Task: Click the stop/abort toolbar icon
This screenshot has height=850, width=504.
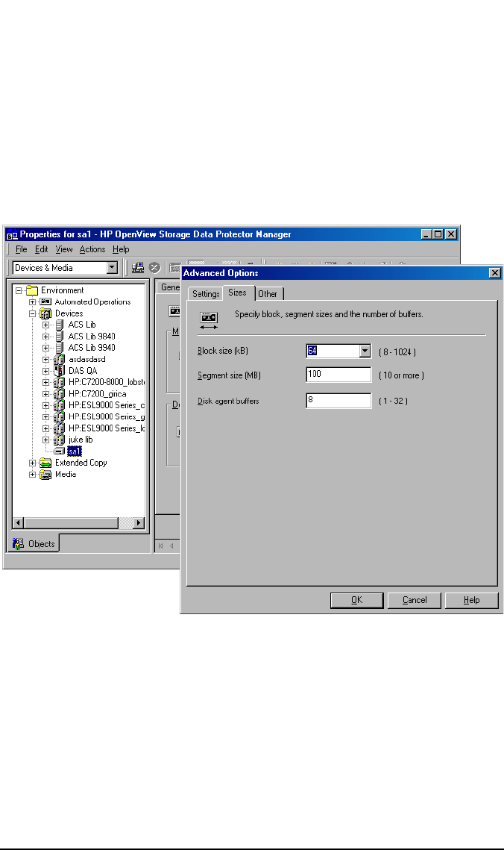Action: point(154,268)
